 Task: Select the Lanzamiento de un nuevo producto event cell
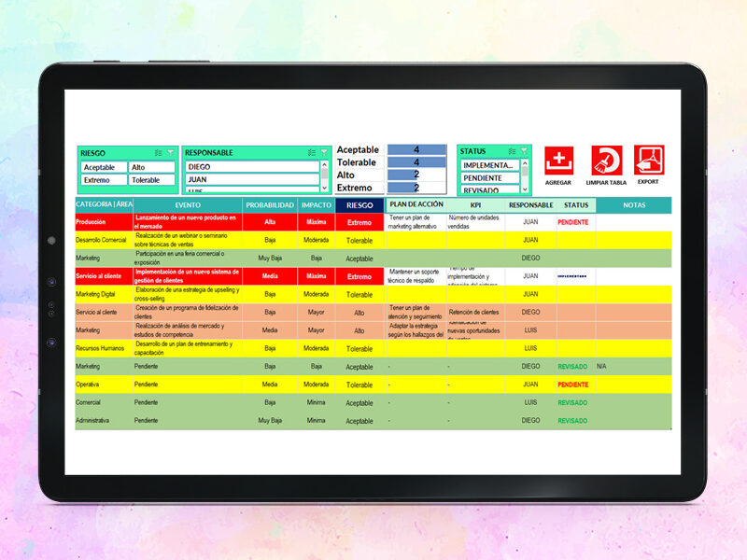[188, 222]
